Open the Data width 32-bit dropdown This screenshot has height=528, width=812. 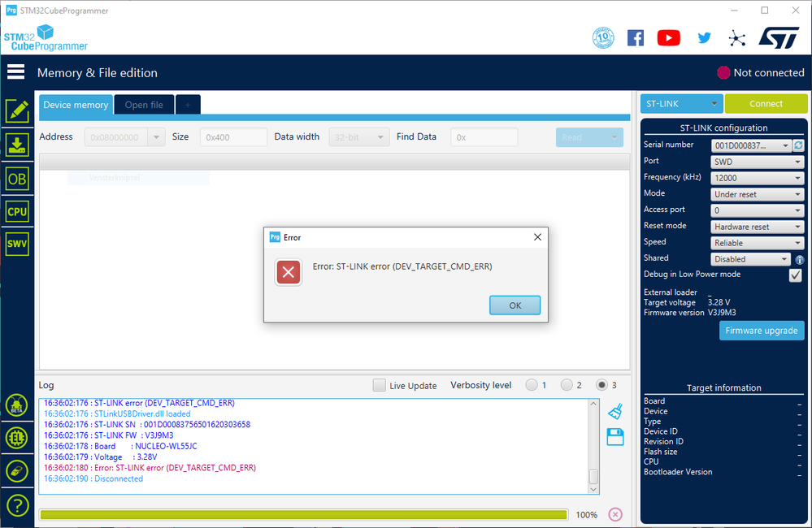tap(359, 137)
